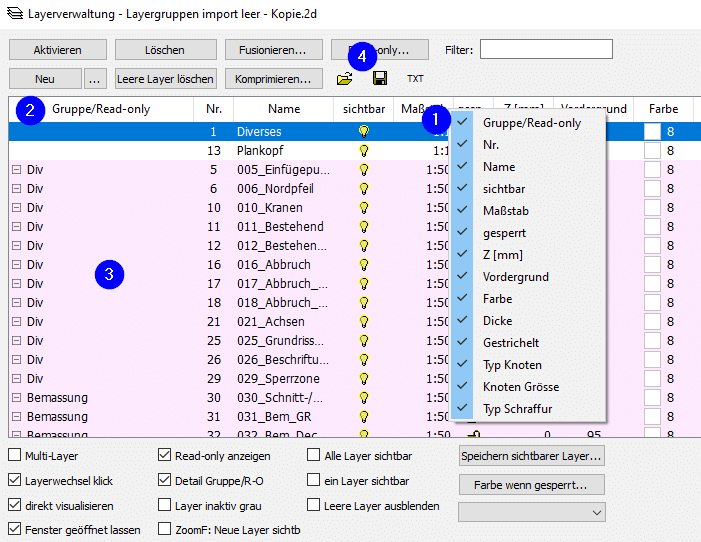Click the ... button next to Neu
701x542 pixels.
[x=94, y=79]
